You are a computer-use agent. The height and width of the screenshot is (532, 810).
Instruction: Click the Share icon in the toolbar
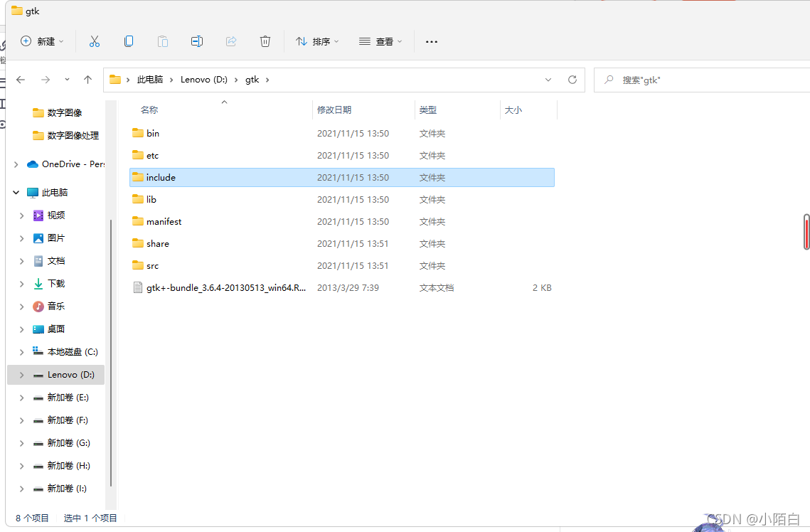pyautogui.click(x=231, y=41)
